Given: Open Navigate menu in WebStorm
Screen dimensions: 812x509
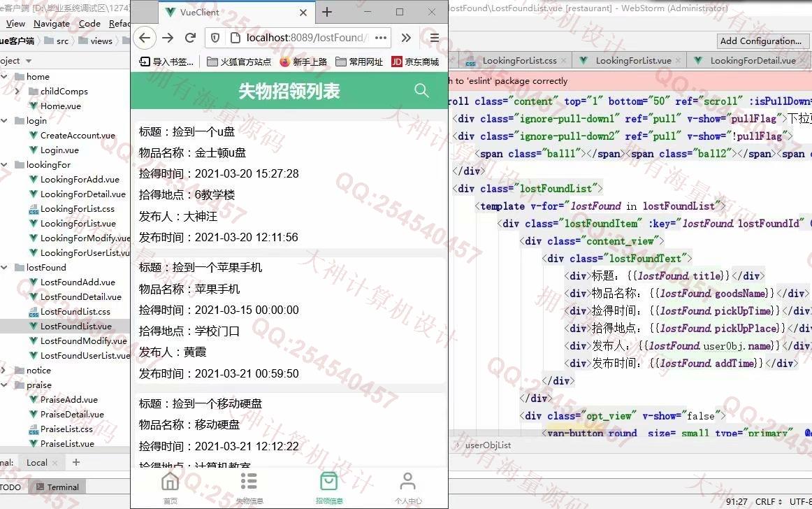Looking at the screenshot, I should [52, 23].
